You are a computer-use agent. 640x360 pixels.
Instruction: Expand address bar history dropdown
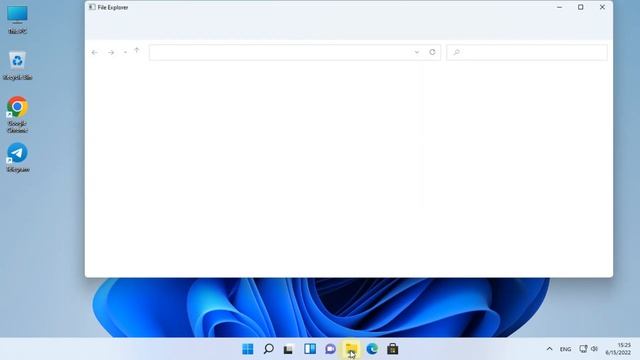coord(417,52)
